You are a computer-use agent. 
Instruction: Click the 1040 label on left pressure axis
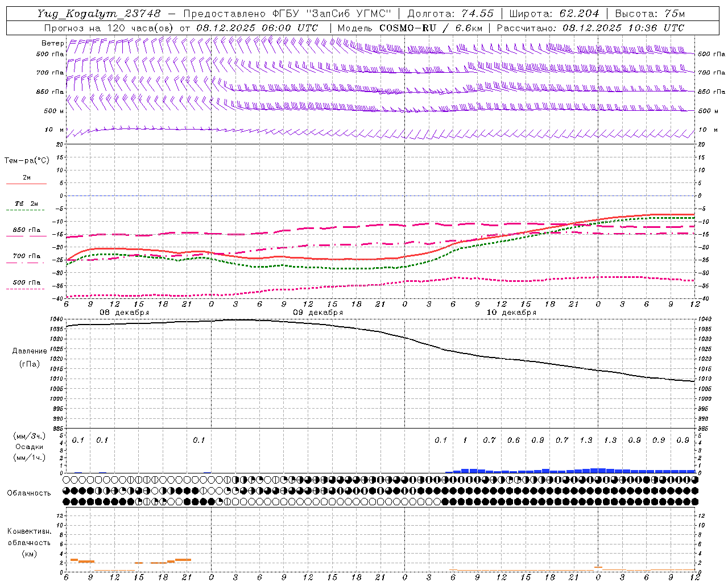tap(56, 319)
